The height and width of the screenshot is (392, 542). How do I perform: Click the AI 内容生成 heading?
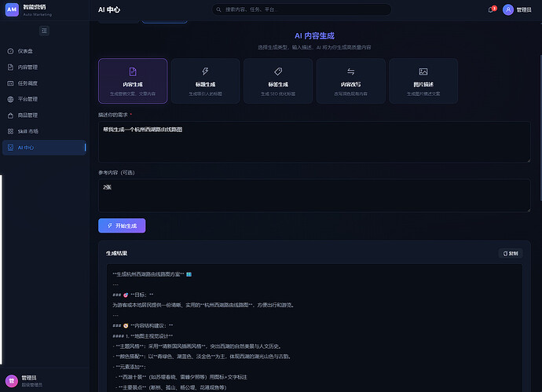coord(314,36)
